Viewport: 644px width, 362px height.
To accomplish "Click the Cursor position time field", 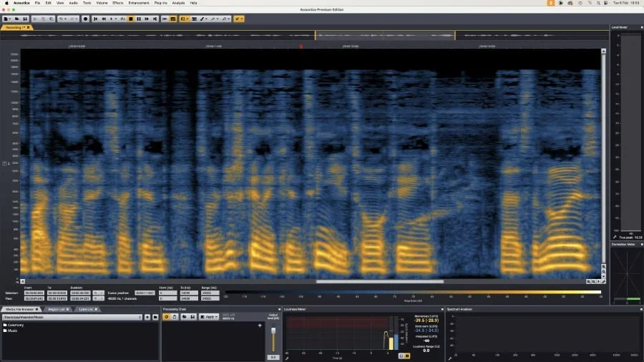I will pyautogui.click(x=145, y=293).
